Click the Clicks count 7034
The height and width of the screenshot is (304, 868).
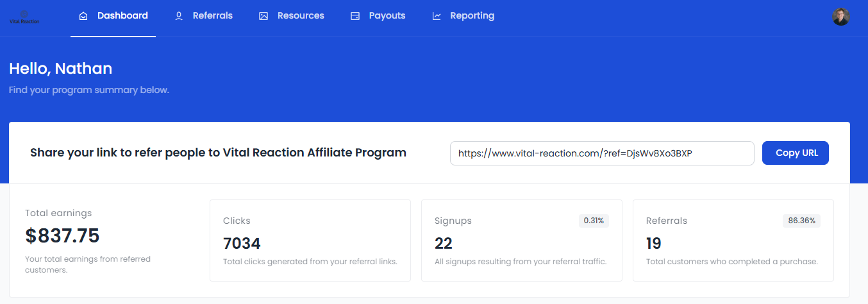coord(242,244)
